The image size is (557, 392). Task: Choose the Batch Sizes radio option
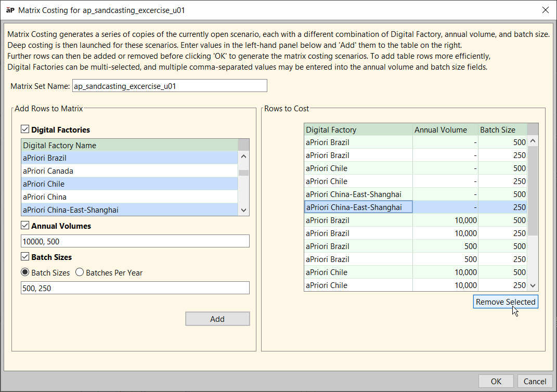[25, 272]
